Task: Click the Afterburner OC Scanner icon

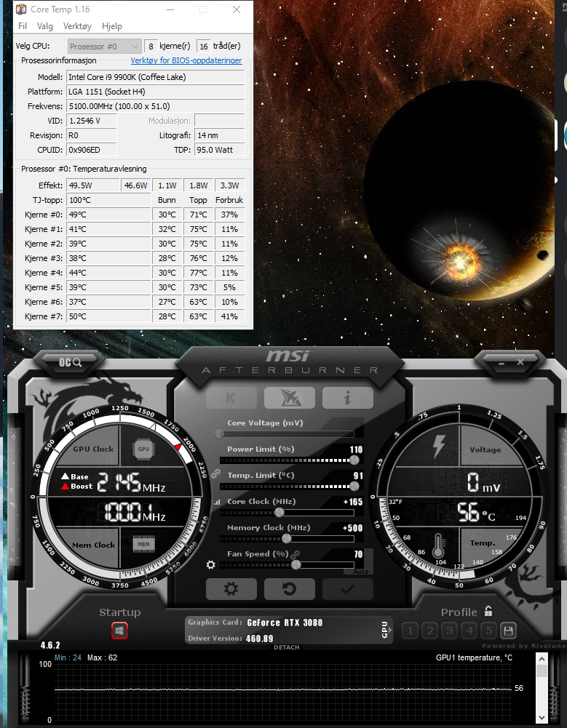Action: point(70,362)
